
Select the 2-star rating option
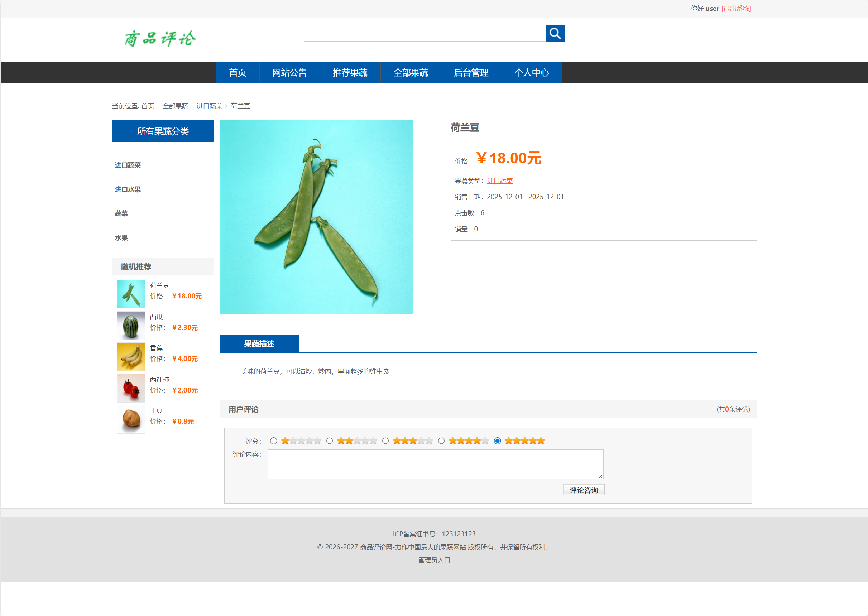point(329,441)
